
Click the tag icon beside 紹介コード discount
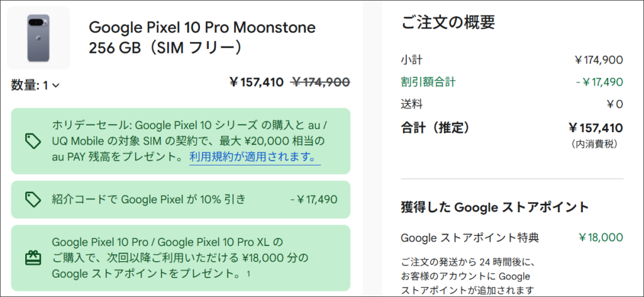[x=33, y=199]
